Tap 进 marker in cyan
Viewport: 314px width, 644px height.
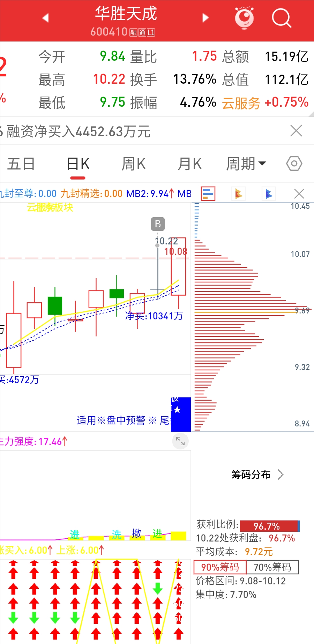click(75, 534)
